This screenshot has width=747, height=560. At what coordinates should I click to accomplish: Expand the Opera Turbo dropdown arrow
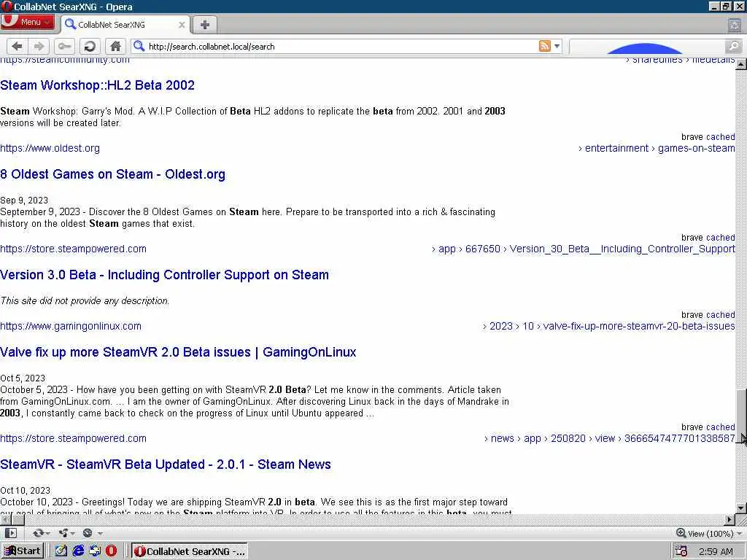coord(99,533)
